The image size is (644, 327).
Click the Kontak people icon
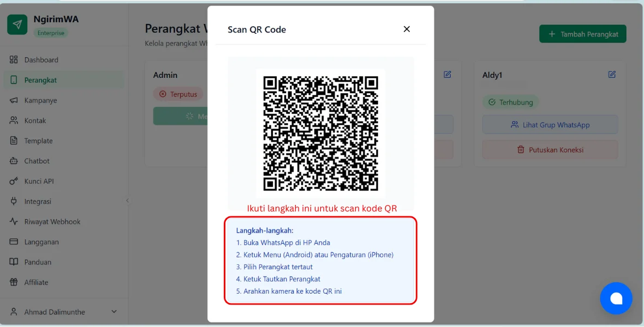pos(14,120)
